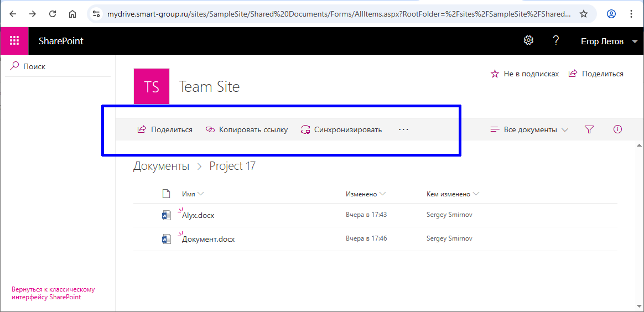This screenshot has width=644, height=312.
Task: Expand the 'Все документы' view dropdown
Action: (529, 129)
